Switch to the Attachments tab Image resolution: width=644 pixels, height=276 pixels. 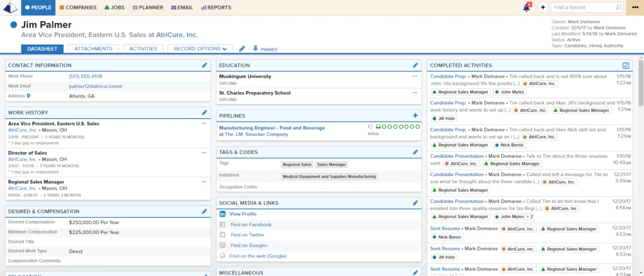coord(93,49)
